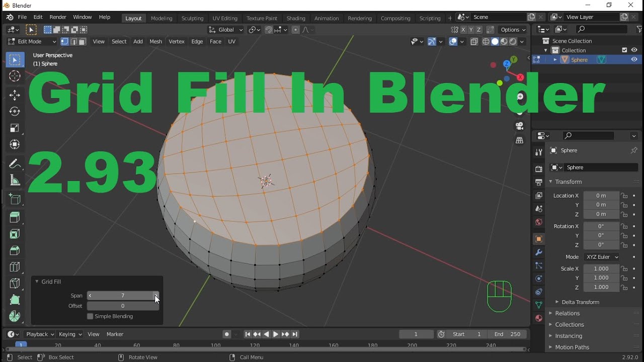Image resolution: width=644 pixels, height=362 pixels.
Task: Activate the Cursor tool
Action: coord(15,76)
